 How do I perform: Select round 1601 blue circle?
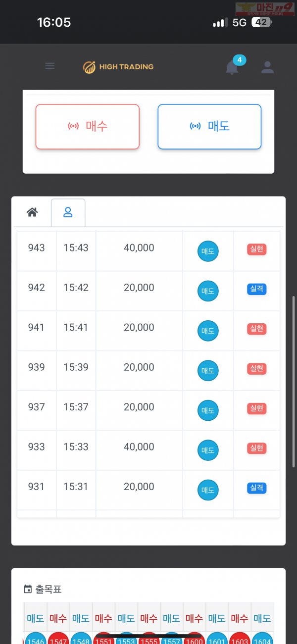pos(217,639)
